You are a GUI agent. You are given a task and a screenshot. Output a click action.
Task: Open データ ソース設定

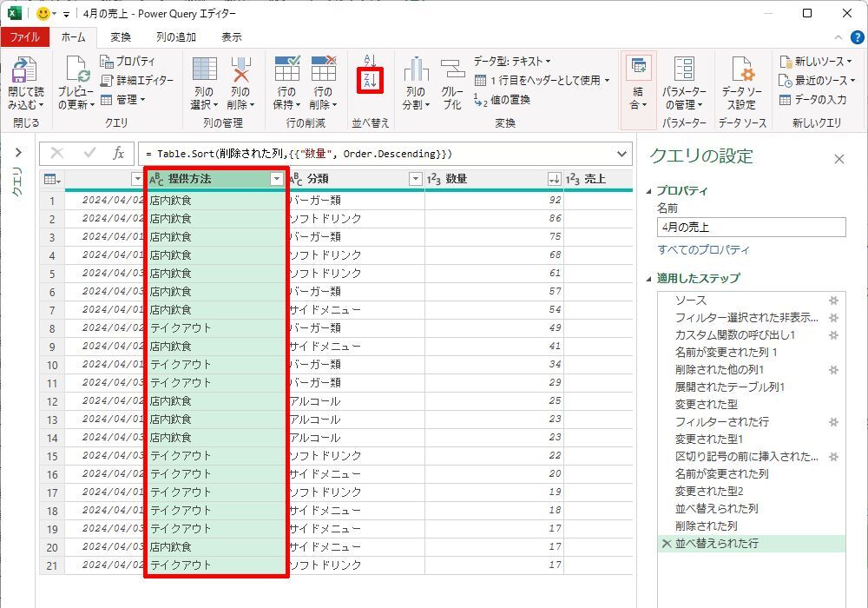741,71
